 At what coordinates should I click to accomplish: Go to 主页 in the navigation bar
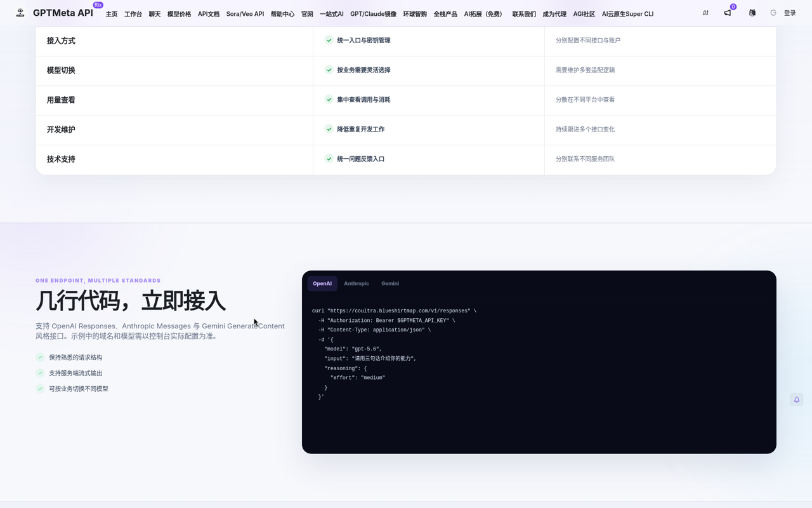(x=112, y=14)
